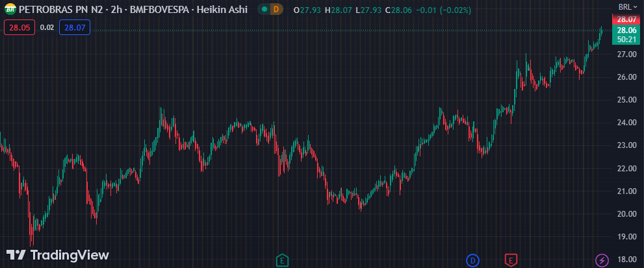This screenshot has height=268, width=644.
Task: Click the purple lightning go-to-realtime icon
Action: click(x=602, y=260)
